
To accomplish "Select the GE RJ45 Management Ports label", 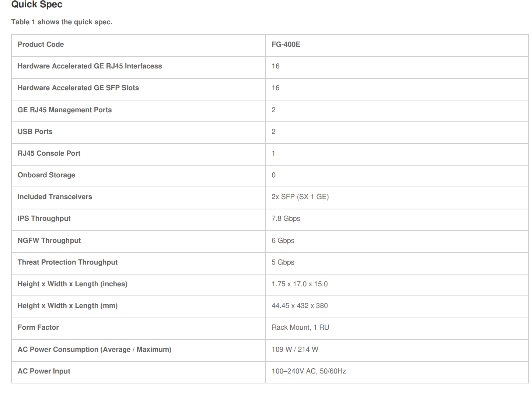I will point(64,110).
